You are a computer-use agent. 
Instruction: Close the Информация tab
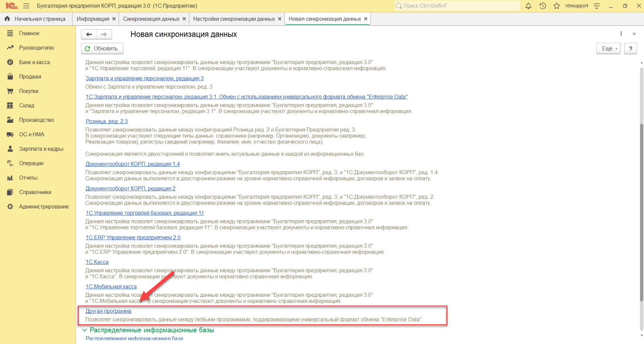(x=114, y=19)
